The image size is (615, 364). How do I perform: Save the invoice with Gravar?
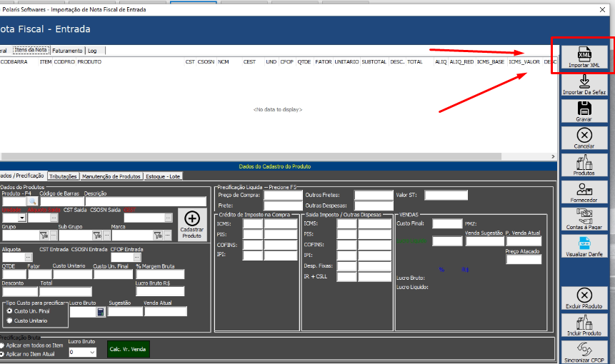[x=584, y=111]
